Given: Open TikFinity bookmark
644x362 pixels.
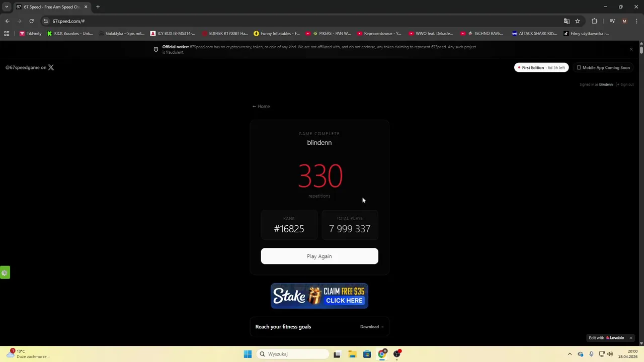Looking at the screenshot, I should [x=31, y=34].
